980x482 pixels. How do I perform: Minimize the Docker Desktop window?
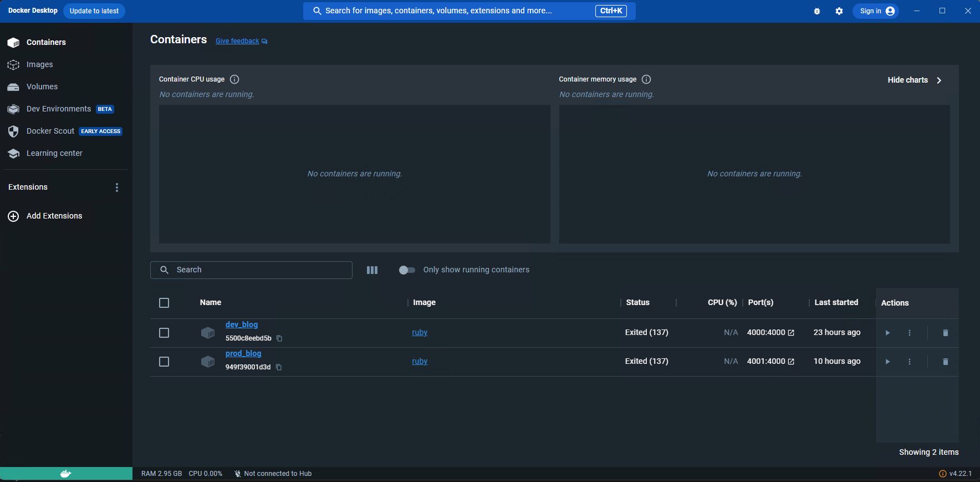(x=917, y=11)
